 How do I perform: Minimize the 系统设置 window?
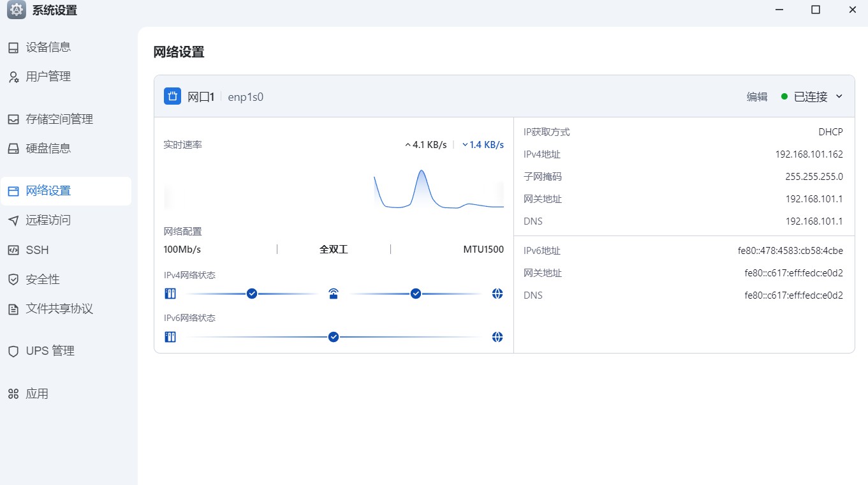(778, 10)
